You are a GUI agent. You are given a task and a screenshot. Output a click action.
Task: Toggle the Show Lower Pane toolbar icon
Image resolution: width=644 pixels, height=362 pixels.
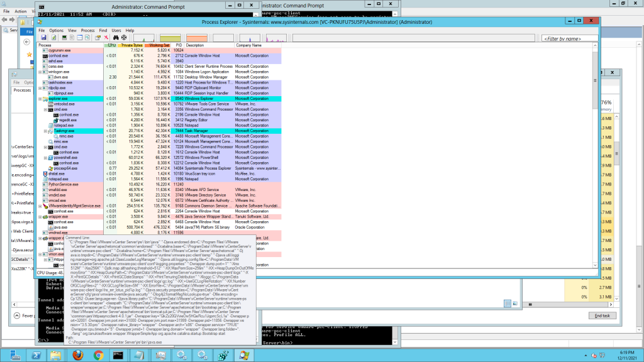tap(80, 38)
